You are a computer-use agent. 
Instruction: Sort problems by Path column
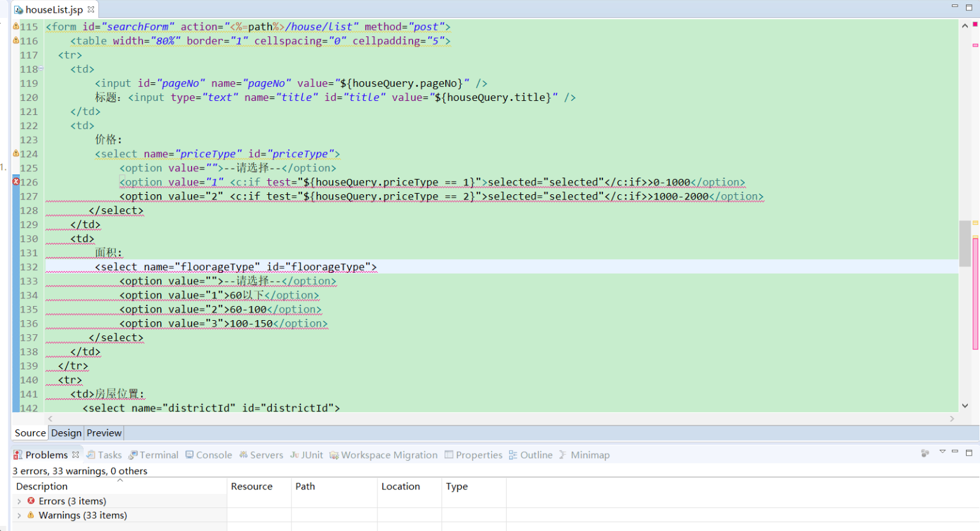334,486
